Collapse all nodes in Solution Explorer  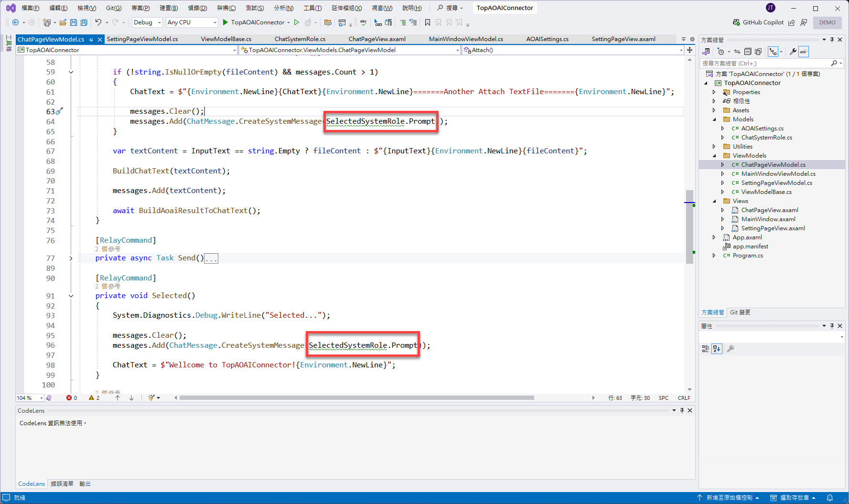748,52
